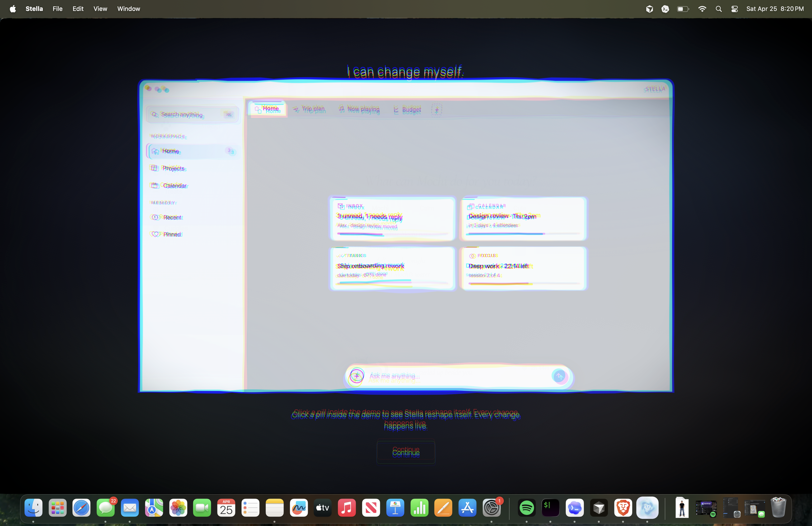Open FaceTime from the Dock
Screen dimensions: 812x526
202,507
